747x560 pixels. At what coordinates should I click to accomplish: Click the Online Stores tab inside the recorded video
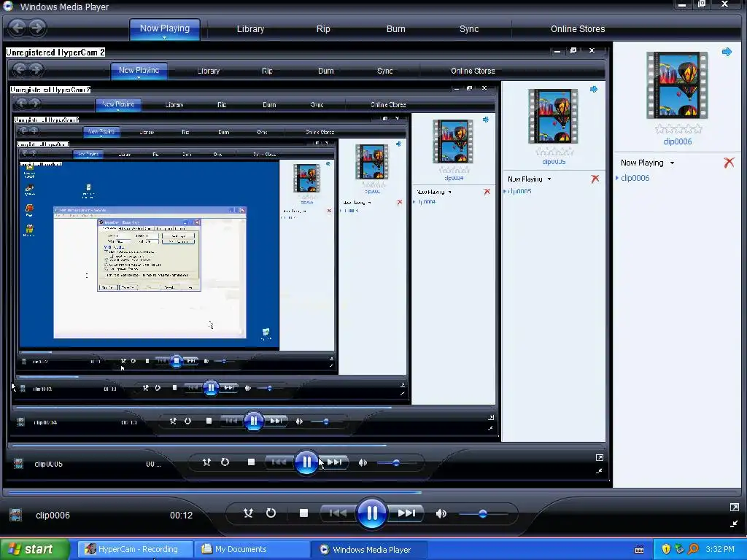(x=473, y=71)
